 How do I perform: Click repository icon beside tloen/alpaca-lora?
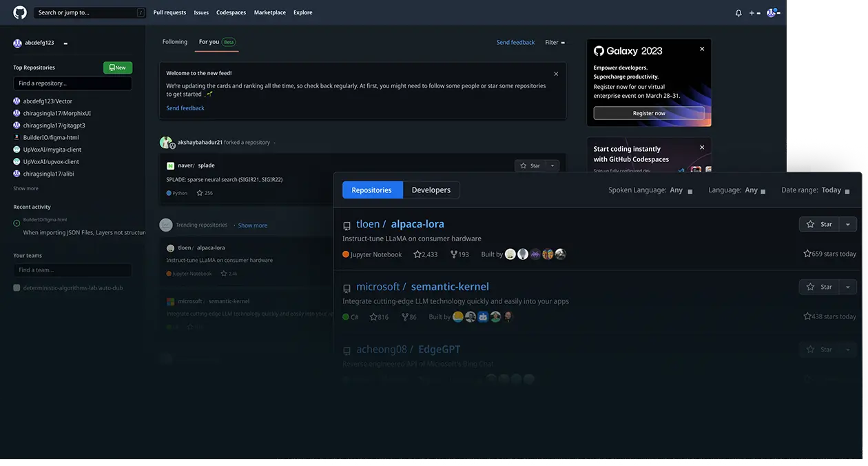point(347,226)
